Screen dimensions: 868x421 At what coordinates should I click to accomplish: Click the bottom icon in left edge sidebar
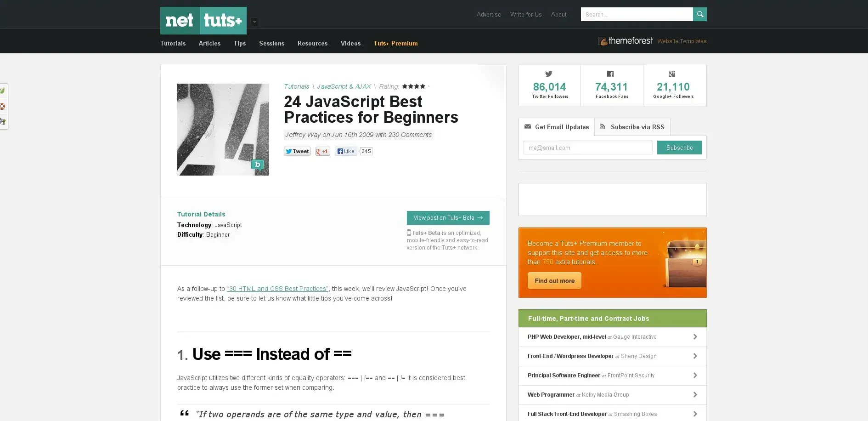tap(3, 121)
